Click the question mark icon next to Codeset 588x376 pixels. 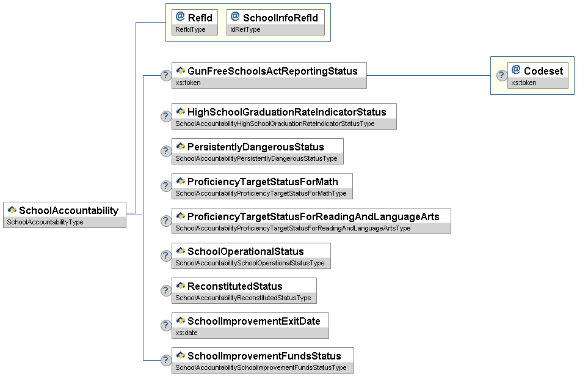[501, 76]
